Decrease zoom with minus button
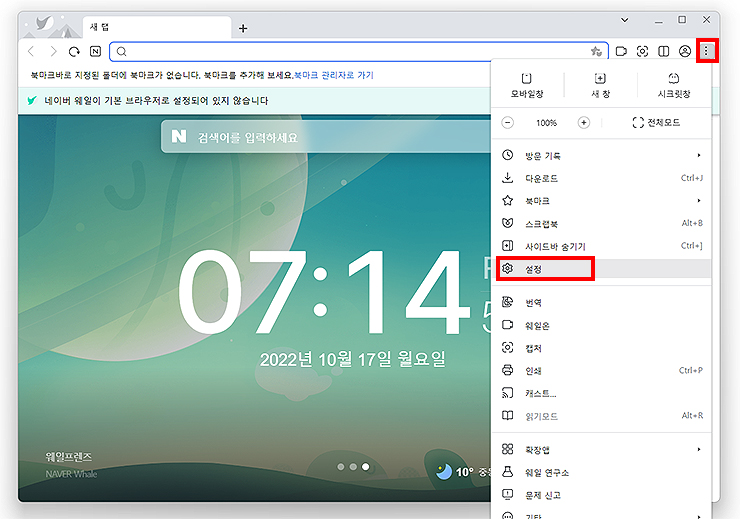 click(508, 123)
